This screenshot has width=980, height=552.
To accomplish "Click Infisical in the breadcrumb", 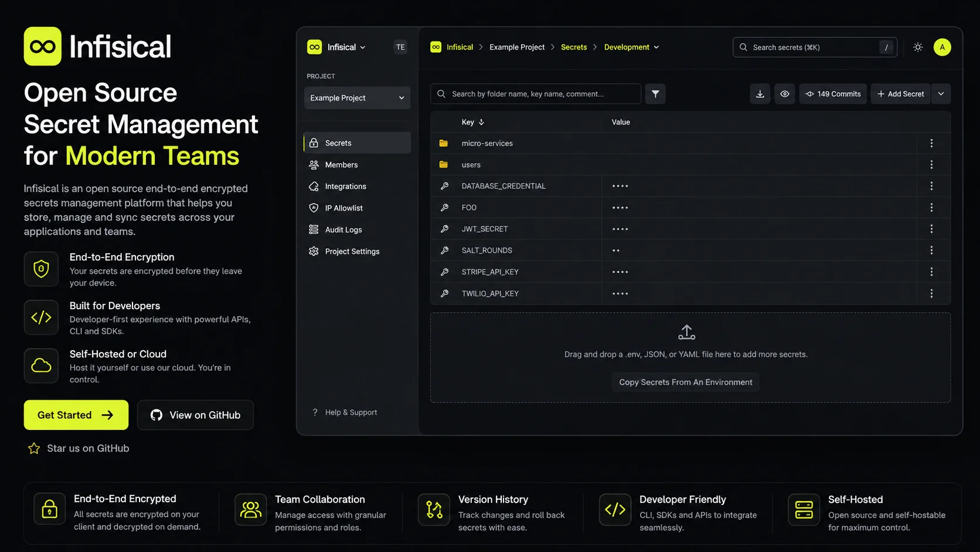I will (x=460, y=47).
